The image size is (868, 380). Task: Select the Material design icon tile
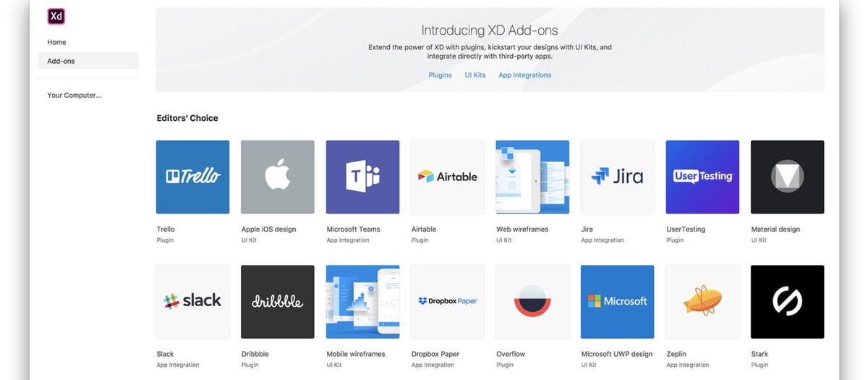pos(788,177)
